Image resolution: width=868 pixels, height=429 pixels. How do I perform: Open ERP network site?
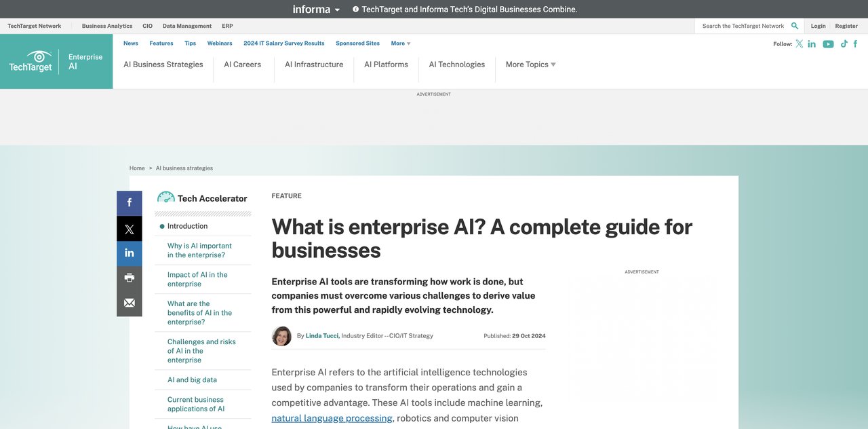click(227, 26)
